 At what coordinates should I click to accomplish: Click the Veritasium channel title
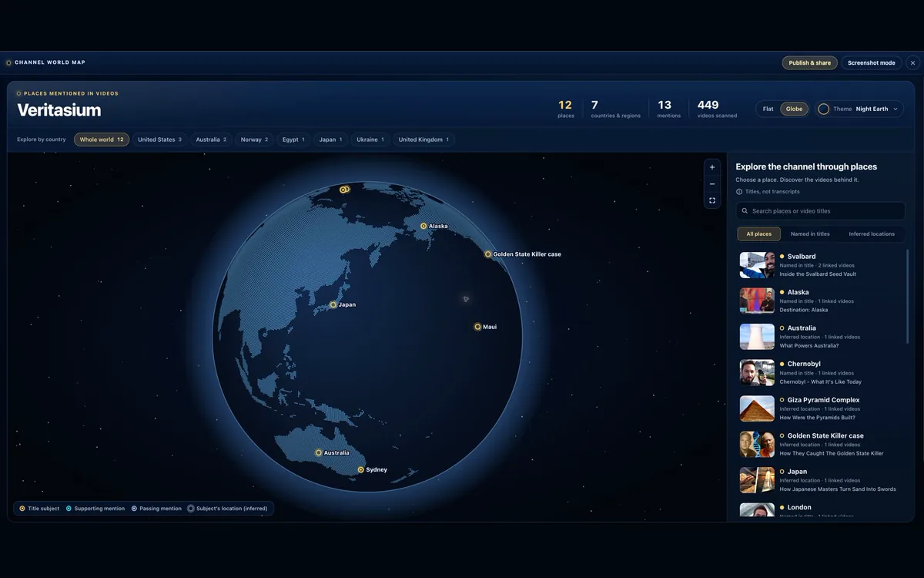tap(59, 110)
